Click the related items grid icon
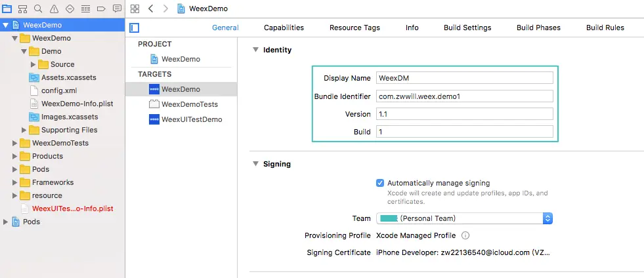Screen dimensions: 644x278 point(135,9)
